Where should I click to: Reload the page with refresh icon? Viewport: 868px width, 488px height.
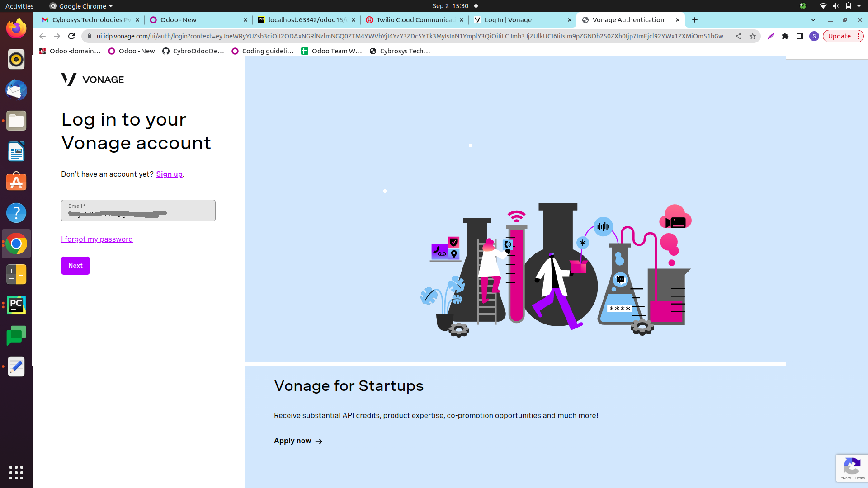coord(71,36)
